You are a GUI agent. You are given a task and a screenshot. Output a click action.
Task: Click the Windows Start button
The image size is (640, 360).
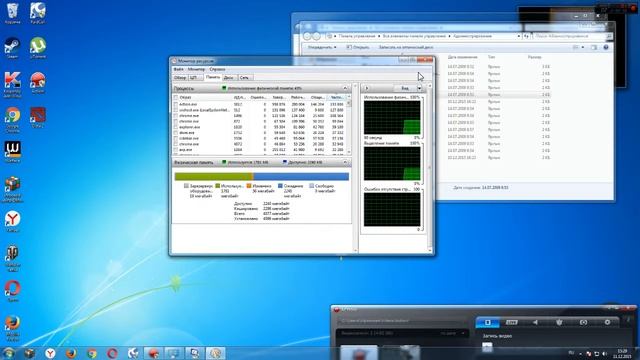(x=9, y=353)
